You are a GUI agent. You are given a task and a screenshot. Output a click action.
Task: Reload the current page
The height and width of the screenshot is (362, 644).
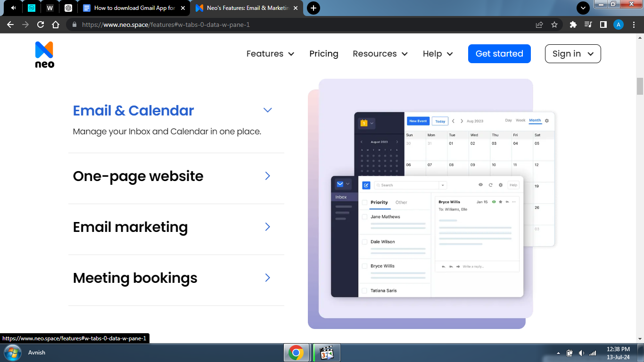pyautogui.click(x=41, y=25)
